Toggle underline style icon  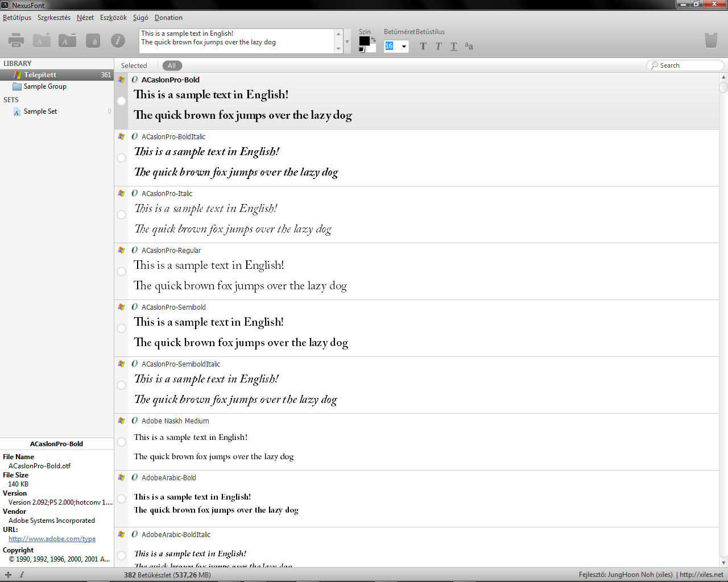point(453,46)
